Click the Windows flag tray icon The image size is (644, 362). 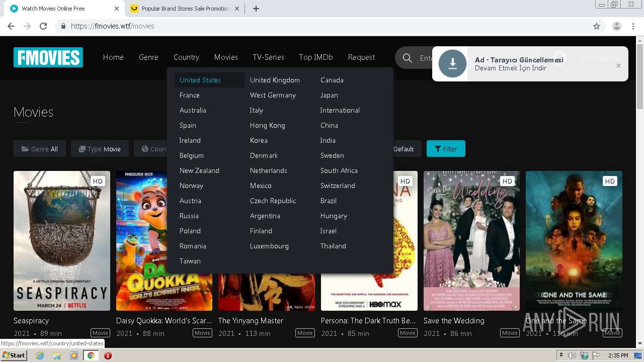click(x=595, y=355)
